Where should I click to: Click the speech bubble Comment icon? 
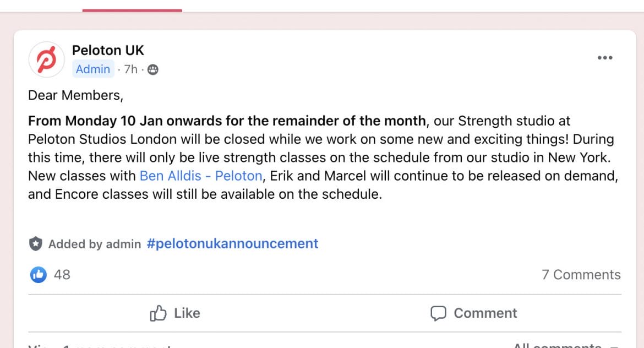pos(438,313)
